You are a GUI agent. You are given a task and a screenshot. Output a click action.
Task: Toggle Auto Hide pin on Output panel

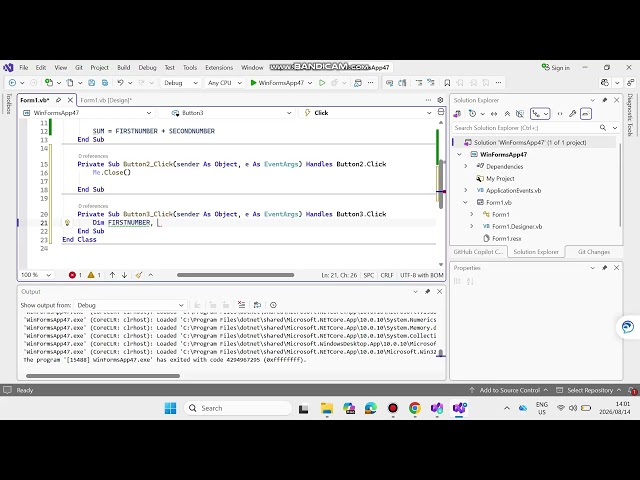(x=427, y=291)
